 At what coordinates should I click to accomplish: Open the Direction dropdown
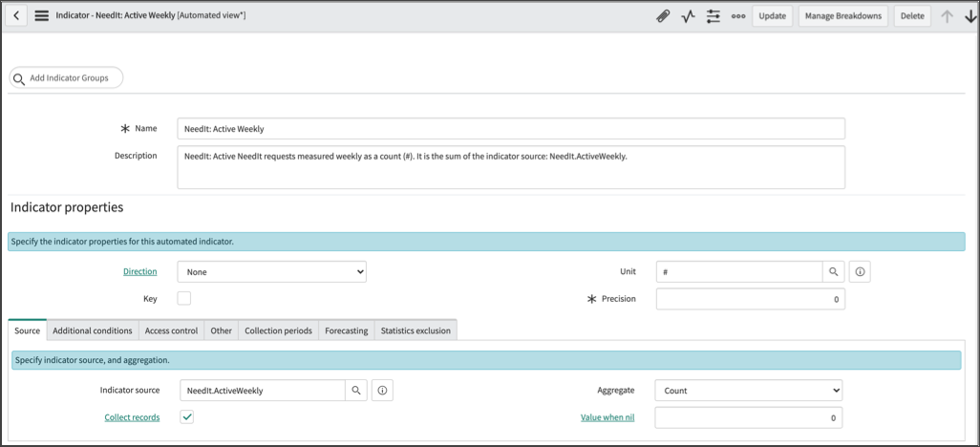(x=272, y=272)
